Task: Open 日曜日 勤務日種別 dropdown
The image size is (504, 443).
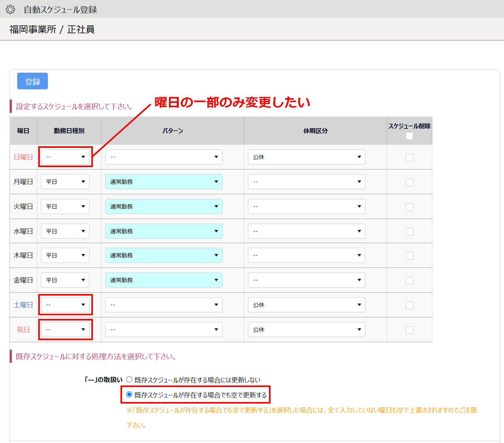Action: [65, 157]
